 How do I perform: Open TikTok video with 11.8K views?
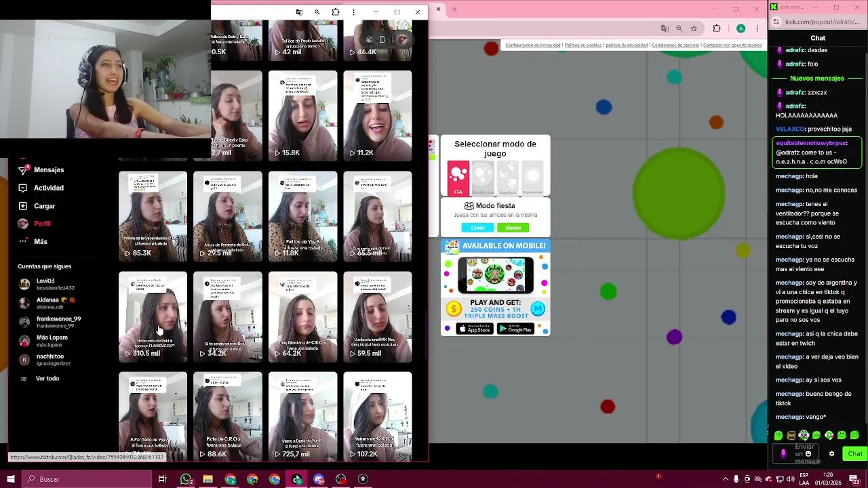[x=302, y=216]
